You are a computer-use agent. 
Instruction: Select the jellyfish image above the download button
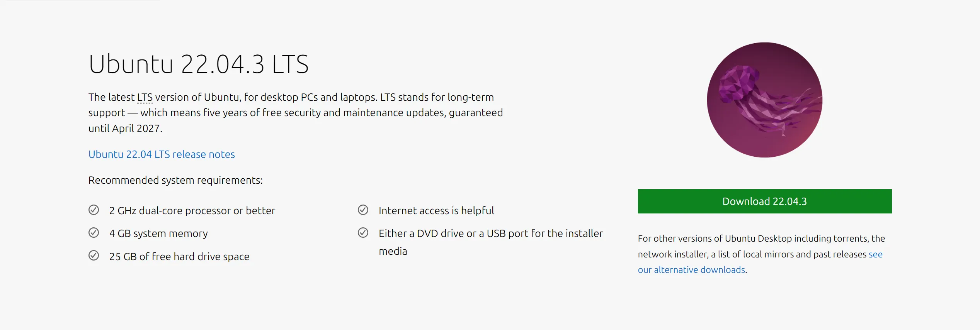click(x=764, y=100)
